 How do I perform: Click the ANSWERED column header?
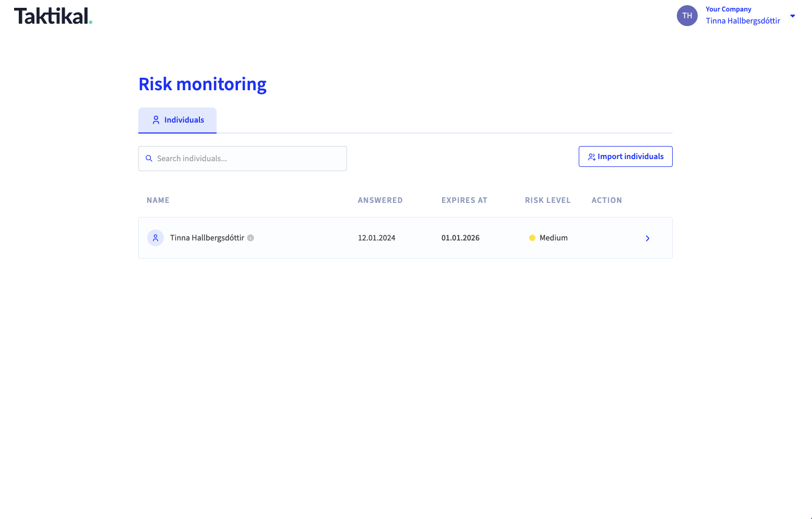(380, 200)
